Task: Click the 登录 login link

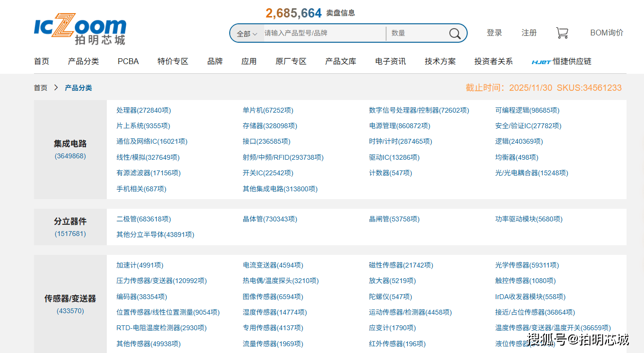Action: tap(494, 33)
